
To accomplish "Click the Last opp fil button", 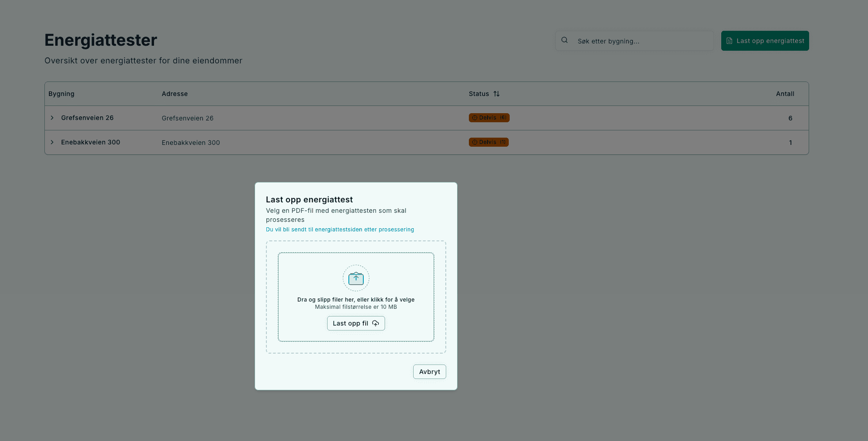I will tap(356, 323).
